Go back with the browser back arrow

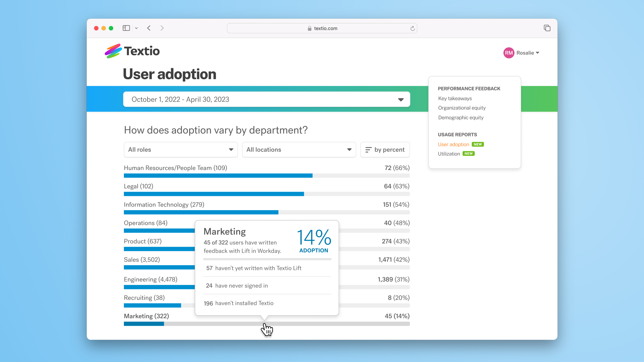149,28
